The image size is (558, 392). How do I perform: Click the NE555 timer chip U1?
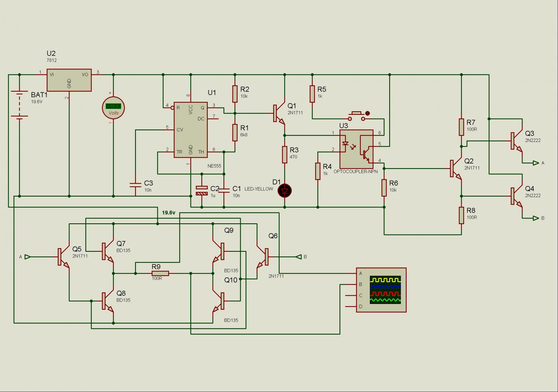(x=191, y=130)
